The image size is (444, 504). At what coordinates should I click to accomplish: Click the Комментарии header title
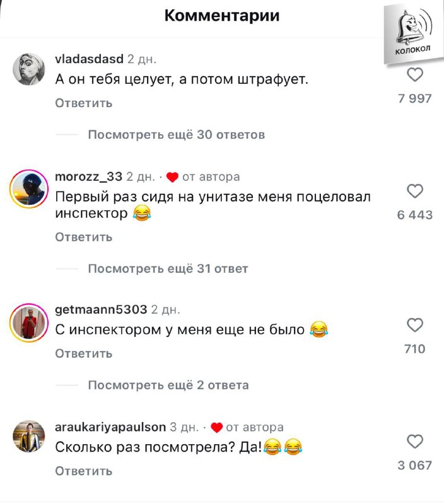click(x=222, y=15)
